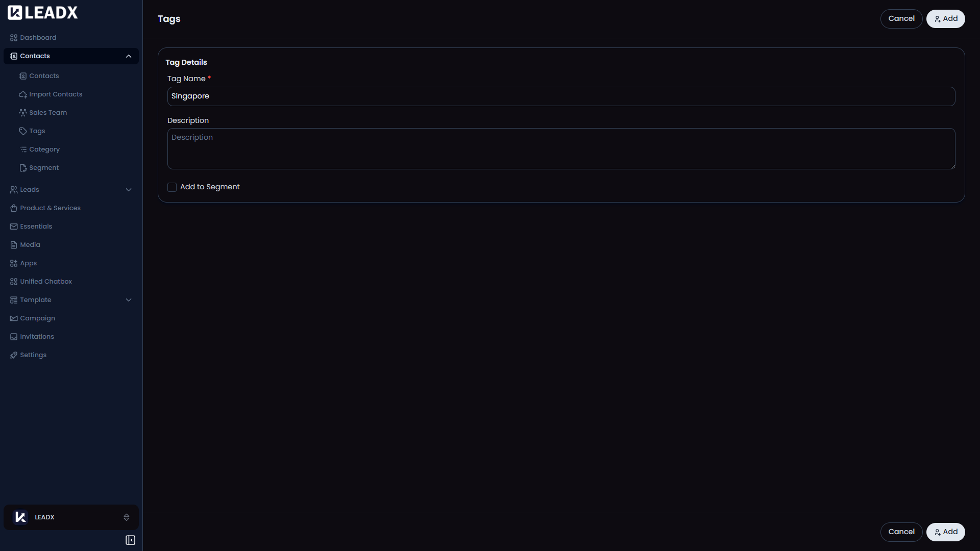Click the Tags label icon in sidebar

coord(23,131)
